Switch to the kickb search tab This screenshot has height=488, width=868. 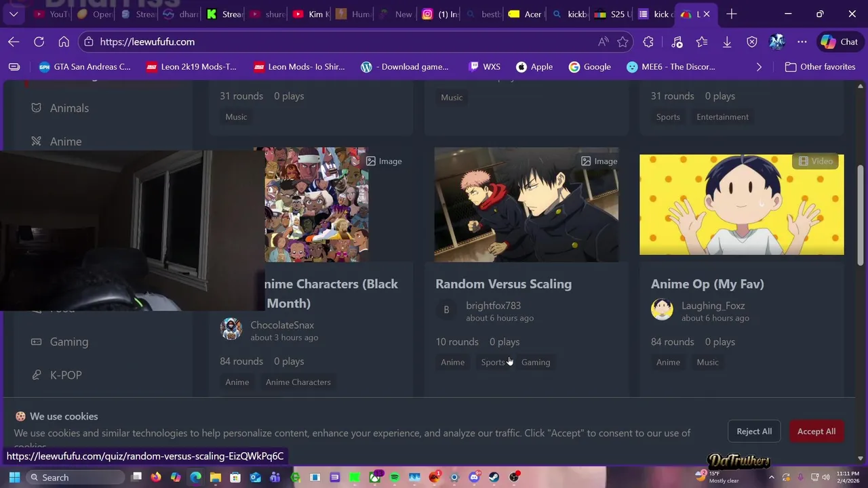tap(569, 14)
